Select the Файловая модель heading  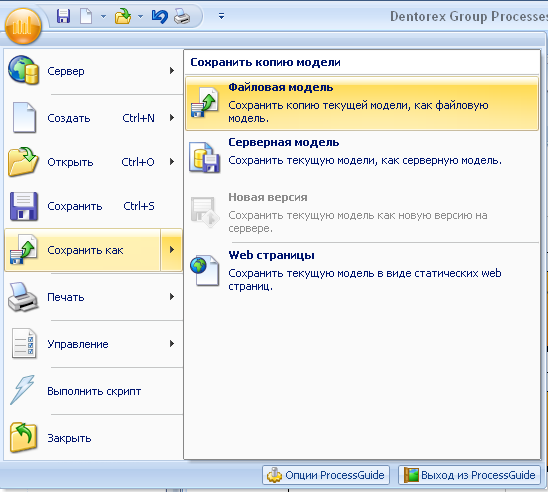click(x=281, y=87)
